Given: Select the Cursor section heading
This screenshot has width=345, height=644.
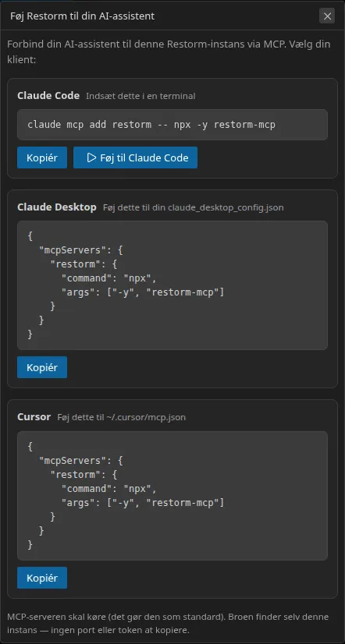Looking at the screenshot, I should (x=34, y=417).
